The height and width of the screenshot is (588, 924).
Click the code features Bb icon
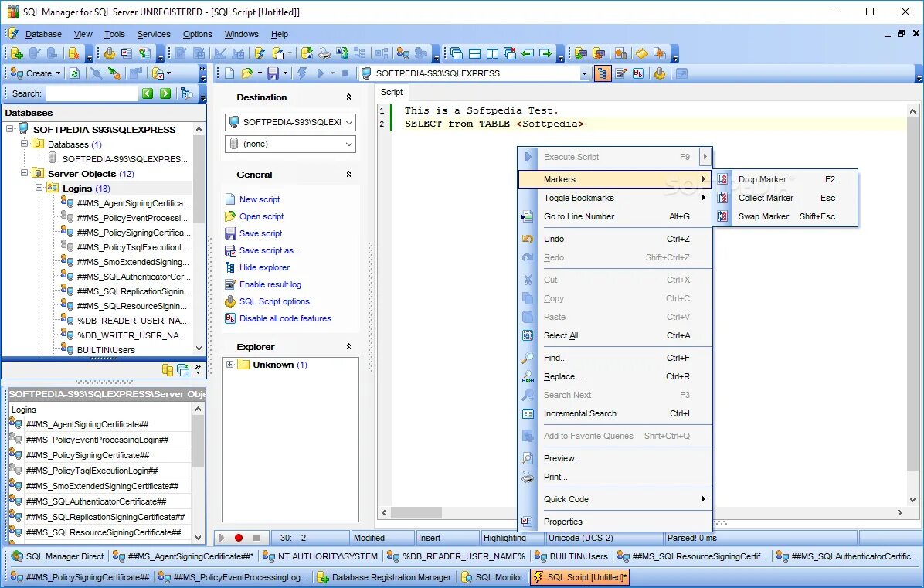[637, 73]
